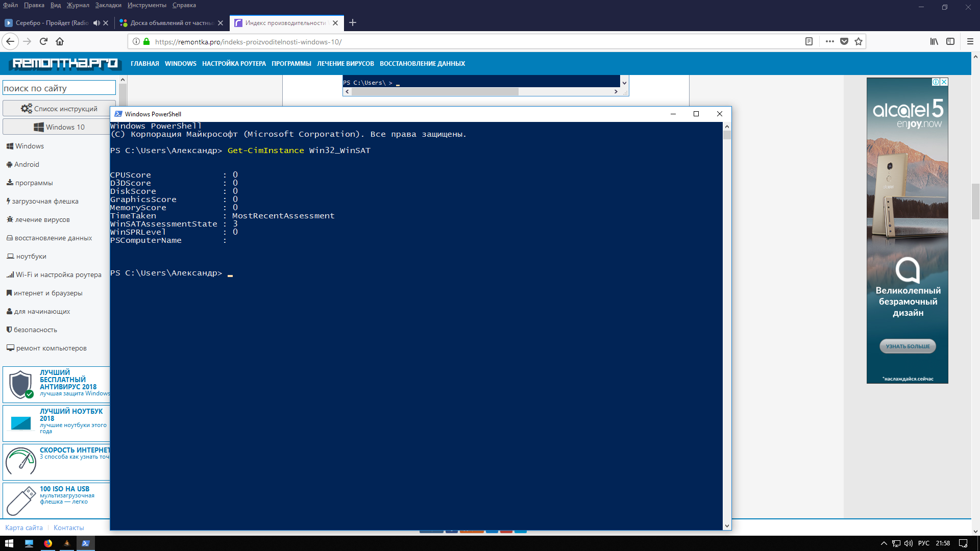
Task: Toggle reader view icon in address bar
Action: point(809,42)
